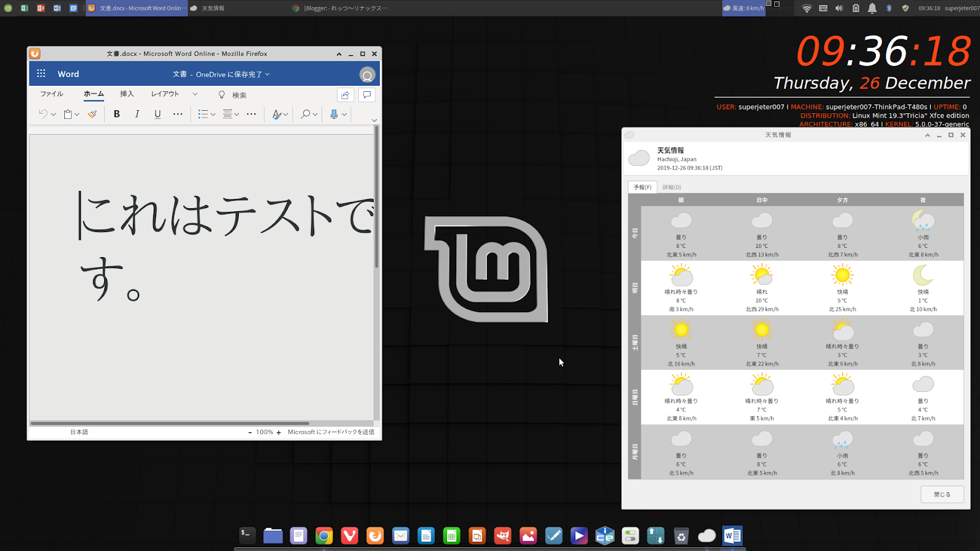
Task: Click the Undo arrow icon
Action: [x=43, y=114]
